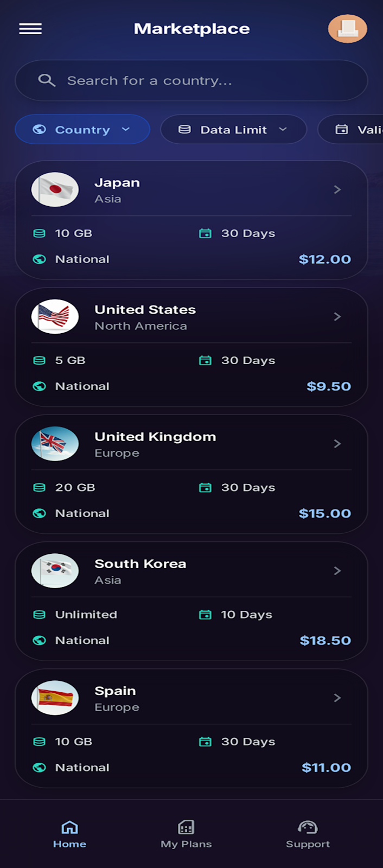The image size is (383, 868).
Task: Click the South Korea plan title
Action: coord(140,564)
